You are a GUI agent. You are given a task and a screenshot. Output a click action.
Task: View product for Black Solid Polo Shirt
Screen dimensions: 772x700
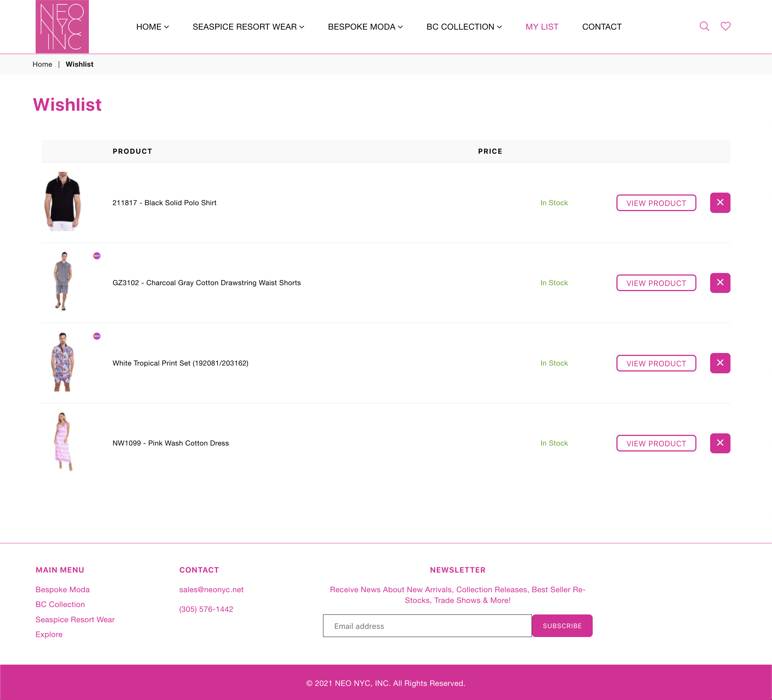click(x=656, y=203)
